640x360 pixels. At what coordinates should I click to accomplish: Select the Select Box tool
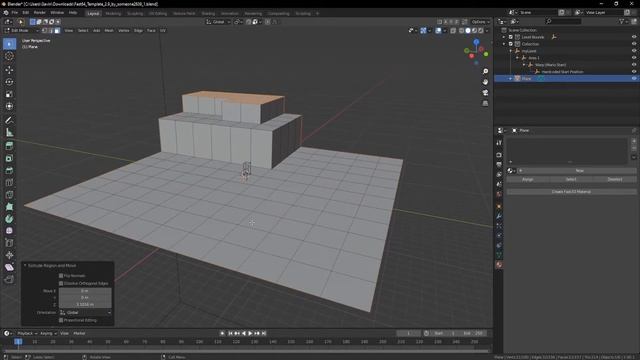[9, 44]
